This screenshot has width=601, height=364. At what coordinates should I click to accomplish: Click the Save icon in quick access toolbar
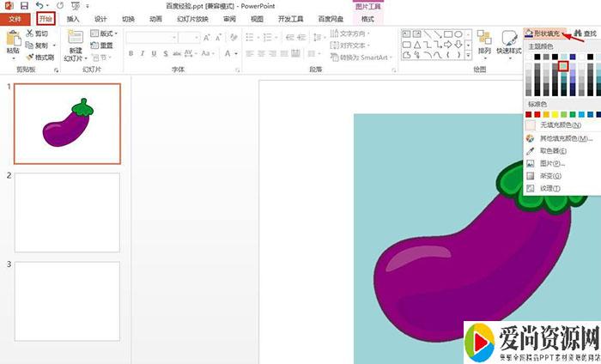pyautogui.click(x=24, y=5)
